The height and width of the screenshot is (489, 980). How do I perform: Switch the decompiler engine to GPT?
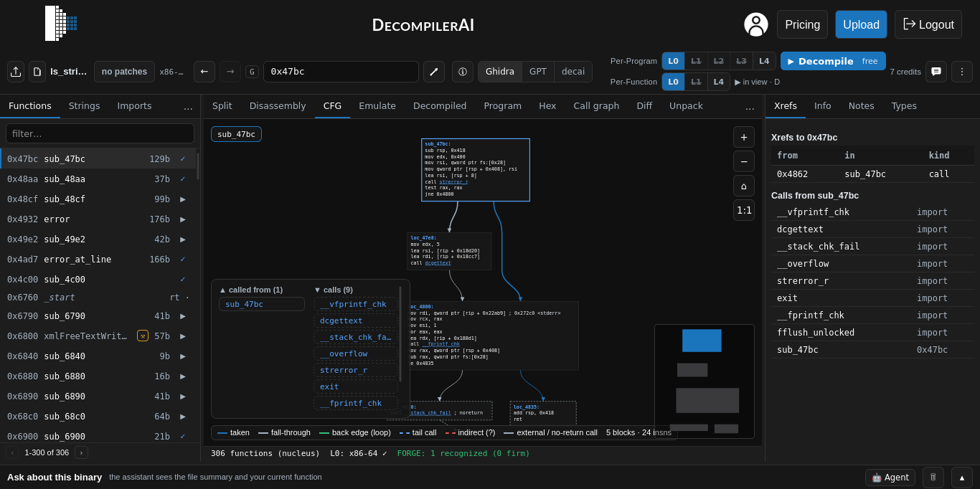pyautogui.click(x=538, y=72)
